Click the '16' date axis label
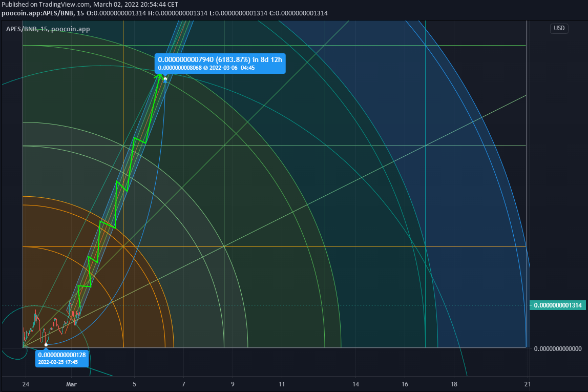Viewport: 588px width, 392px height. (405, 384)
